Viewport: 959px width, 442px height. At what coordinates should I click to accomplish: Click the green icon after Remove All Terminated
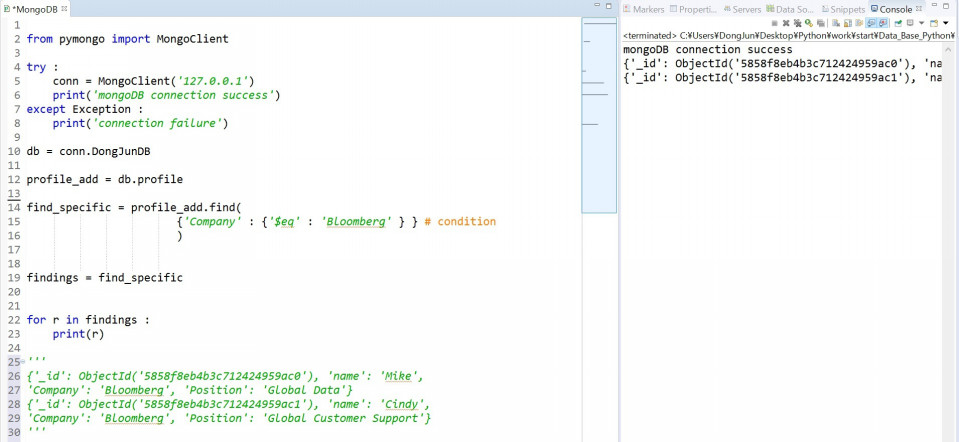coord(809,23)
